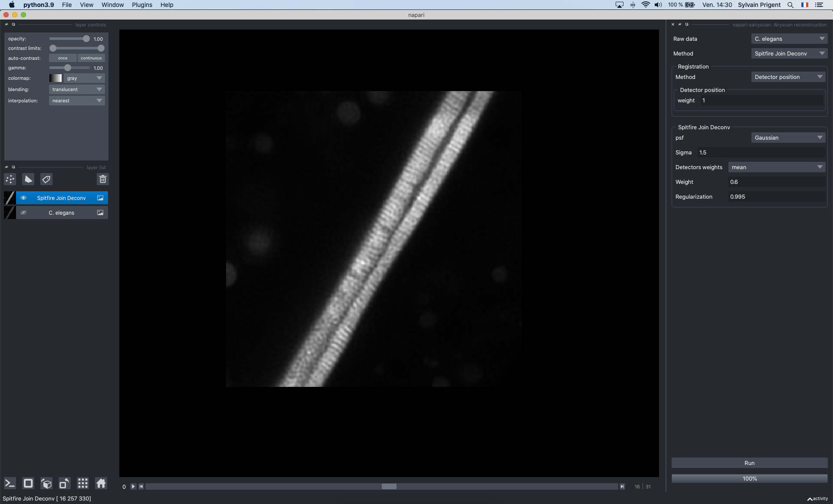Hide the Spitfire Join Deconv layer
The height and width of the screenshot is (504, 833).
23,198
